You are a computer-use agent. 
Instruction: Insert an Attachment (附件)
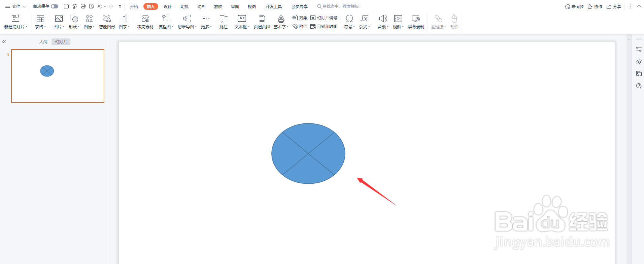tap(300, 26)
